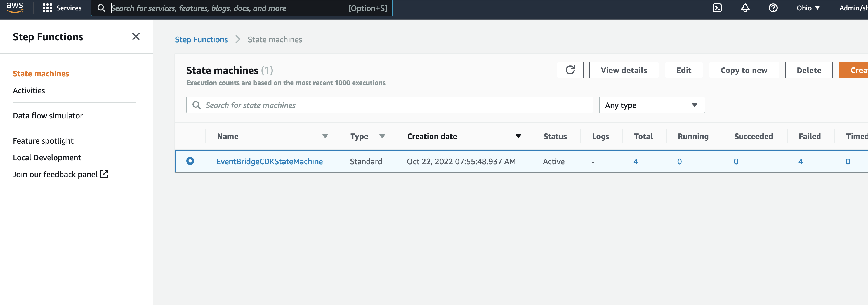Follow the Step Functions breadcrumb link
The width and height of the screenshot is (868, 305).
pos(201,40)
